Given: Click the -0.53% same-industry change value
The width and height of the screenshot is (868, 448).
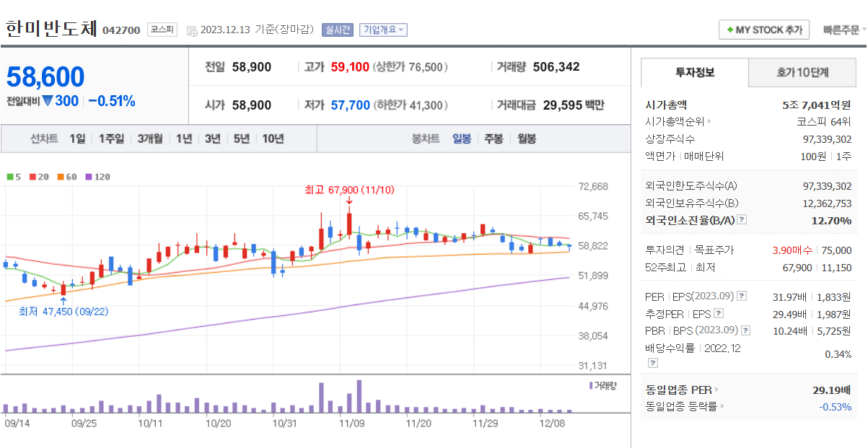Looking at the screenshot, I should click(x=836, y=406).
